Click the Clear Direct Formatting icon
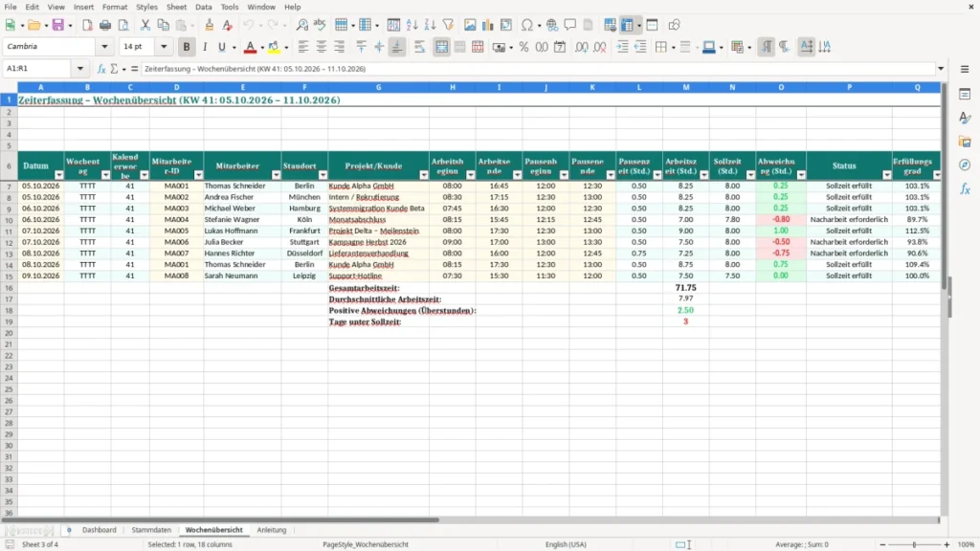 pyautogui.click(x=228, y=25)
